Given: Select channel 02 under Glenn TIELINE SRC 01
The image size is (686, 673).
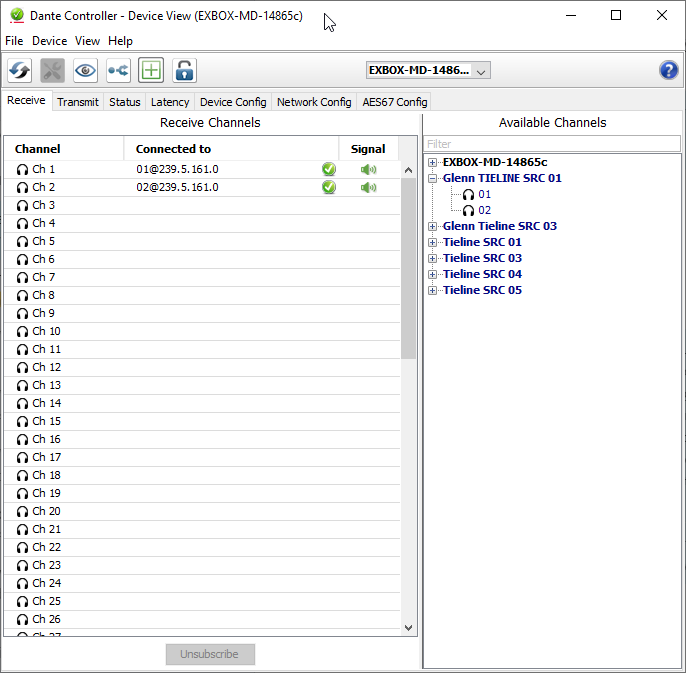Looking at the screenshot, I should [484, 210].
